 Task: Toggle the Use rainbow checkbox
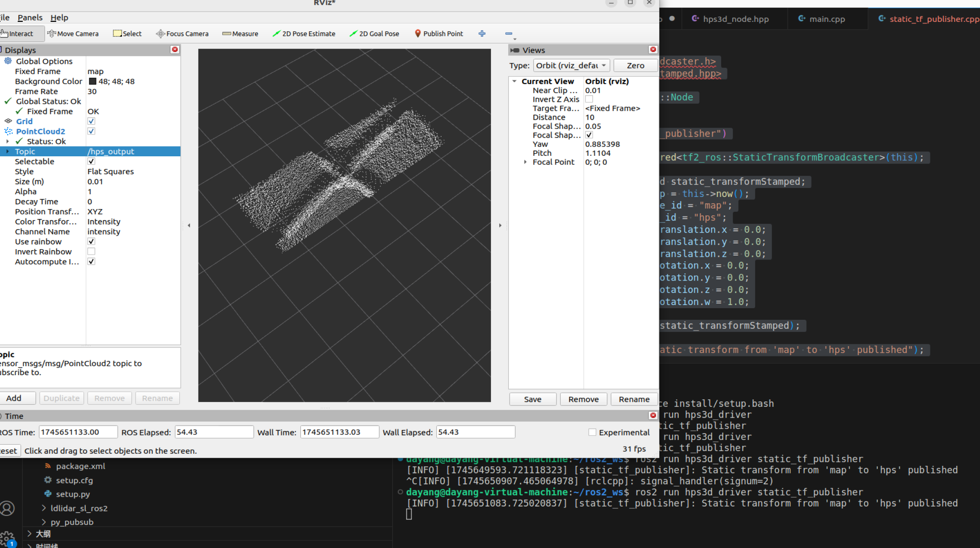91,242
